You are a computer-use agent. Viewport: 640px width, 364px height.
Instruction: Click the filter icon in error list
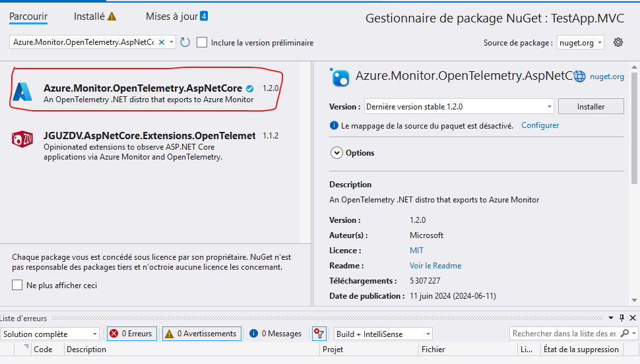click(319, 334)
